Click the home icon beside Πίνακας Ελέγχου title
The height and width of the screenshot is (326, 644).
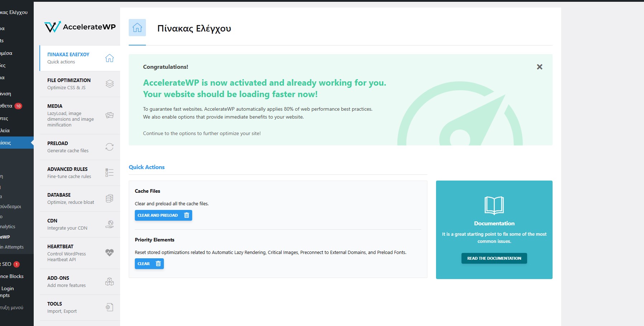pos(137,28)
